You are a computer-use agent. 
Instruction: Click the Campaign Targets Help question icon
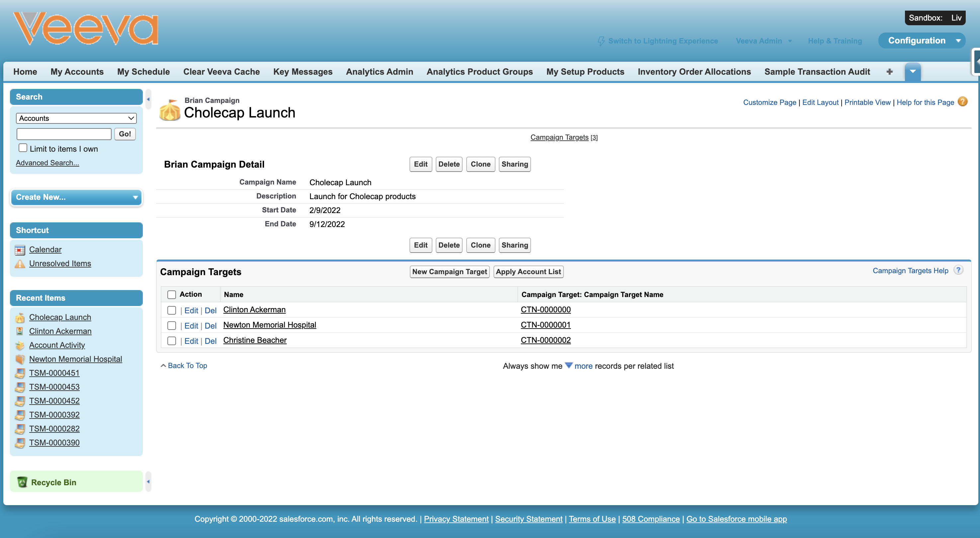(x=958, y=270)
